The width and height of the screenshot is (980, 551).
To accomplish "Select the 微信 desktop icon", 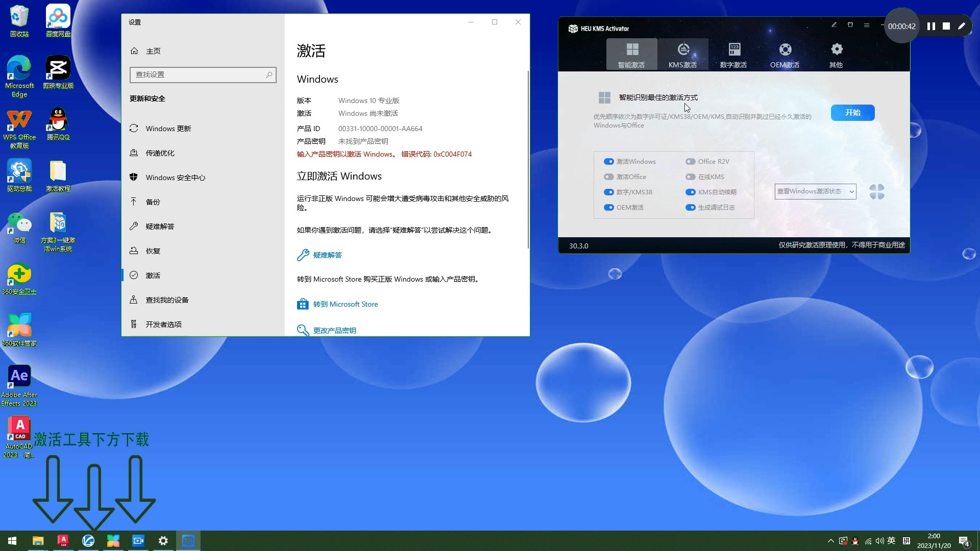I will click(x=19, y=228).
